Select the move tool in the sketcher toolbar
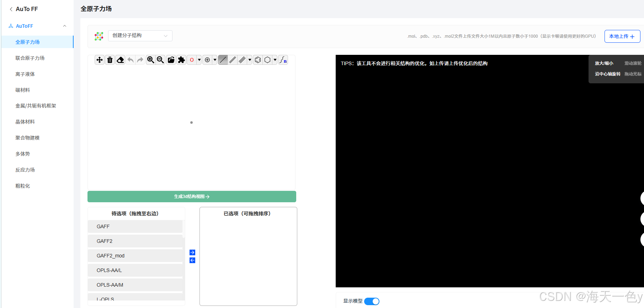Viewport: 644px width, 308px height. 100,60
